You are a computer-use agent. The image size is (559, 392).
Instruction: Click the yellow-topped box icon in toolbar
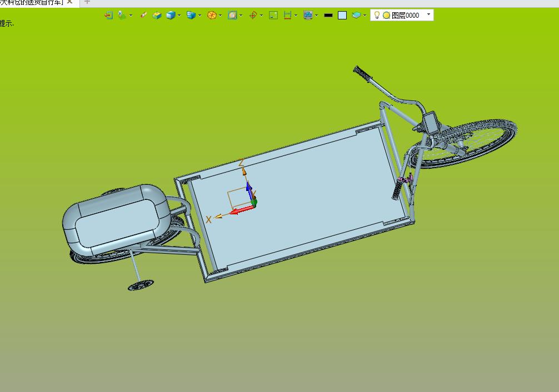[x=157, y=16]
